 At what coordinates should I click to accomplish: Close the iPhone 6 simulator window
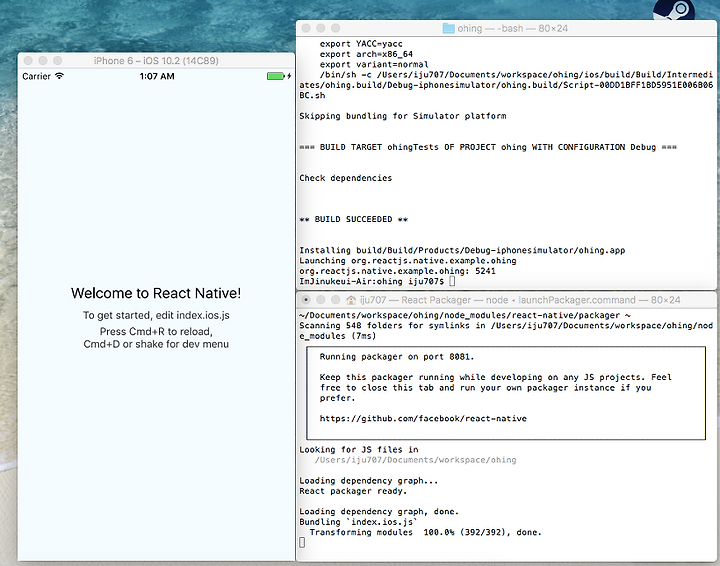point(28,61)
